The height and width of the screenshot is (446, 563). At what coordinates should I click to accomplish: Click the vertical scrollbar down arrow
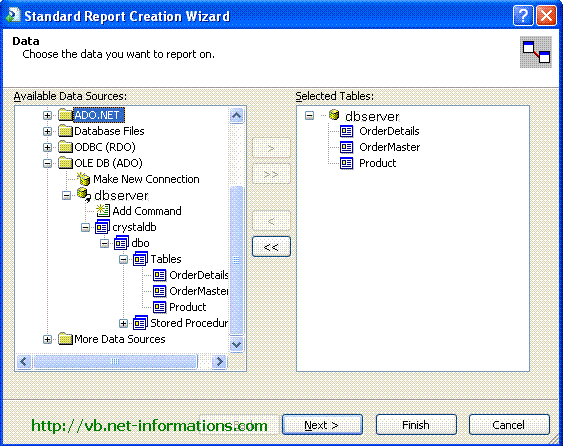point(236,345)
